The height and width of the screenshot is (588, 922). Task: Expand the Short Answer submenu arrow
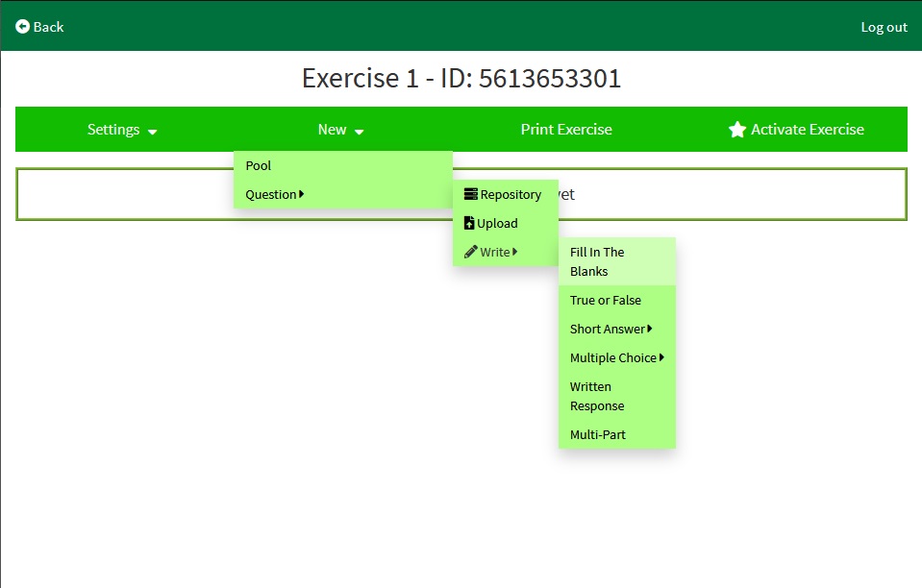(x=650, y=329)
